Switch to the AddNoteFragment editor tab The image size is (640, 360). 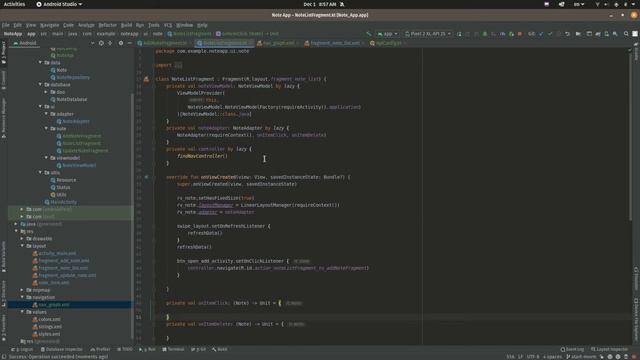point(164,43)
